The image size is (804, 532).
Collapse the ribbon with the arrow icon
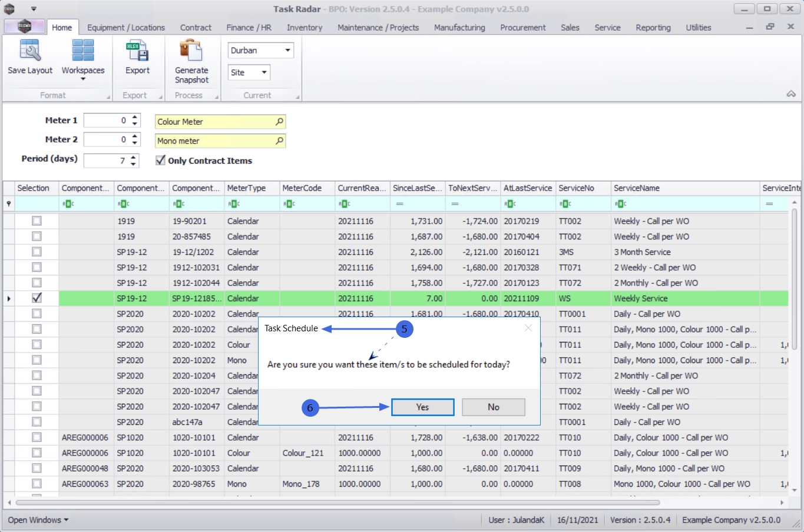pyautogui.click(x=790, y=94)
